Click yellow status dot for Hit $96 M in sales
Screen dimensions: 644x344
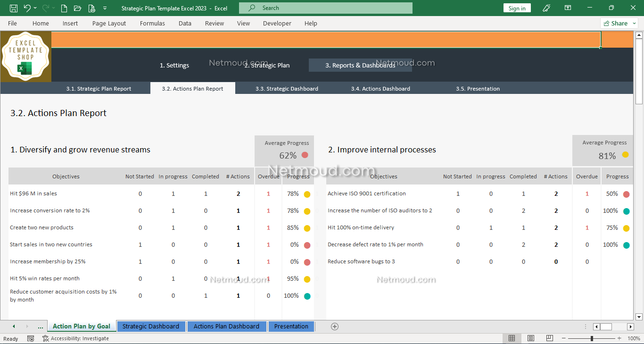(x=307, y=194)
